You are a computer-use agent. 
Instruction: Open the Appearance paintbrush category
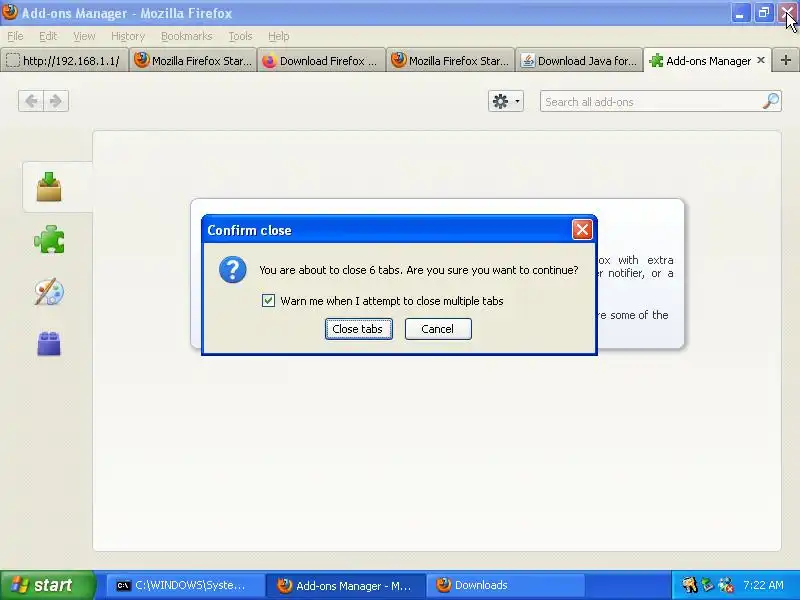(x=49, y=292)
